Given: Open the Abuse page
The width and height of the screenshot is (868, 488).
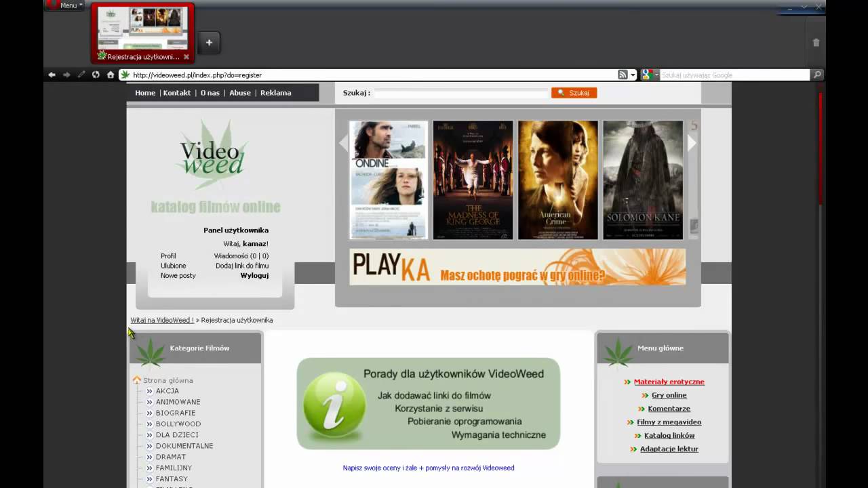Looking at the screenshot, I should point(240,93).
